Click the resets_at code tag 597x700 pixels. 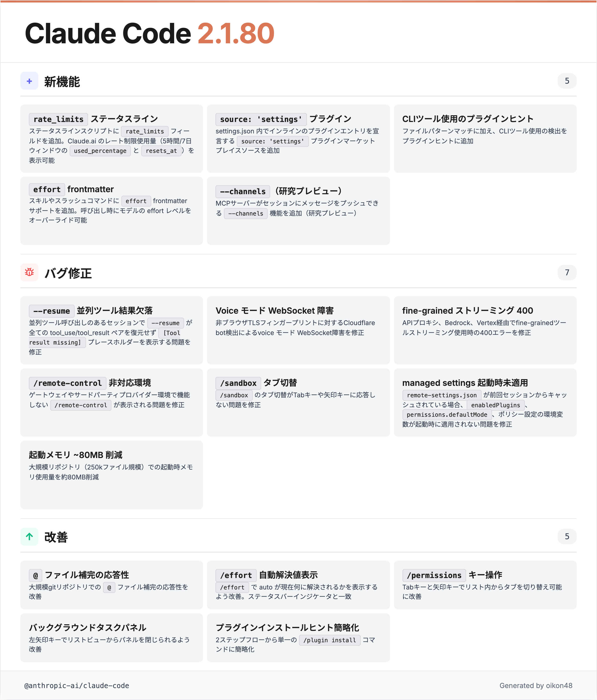[x=161, y=151]
